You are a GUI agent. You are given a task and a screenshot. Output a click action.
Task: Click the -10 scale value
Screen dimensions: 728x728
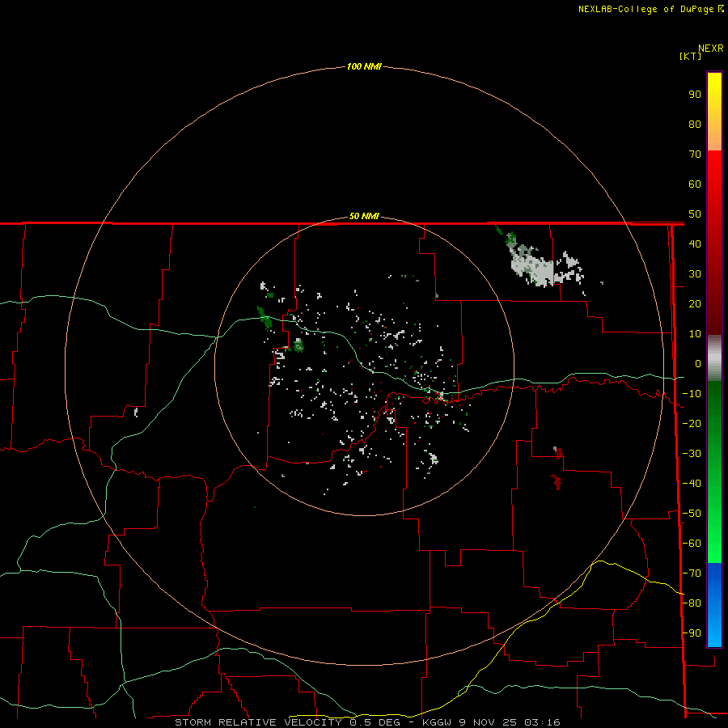click(692, 394)
